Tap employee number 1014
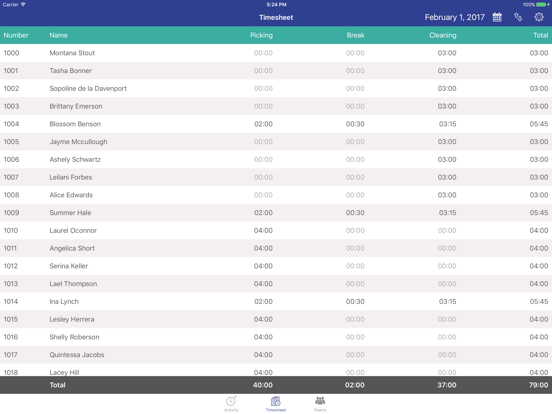The image size is (552, 414). [11, 301]
